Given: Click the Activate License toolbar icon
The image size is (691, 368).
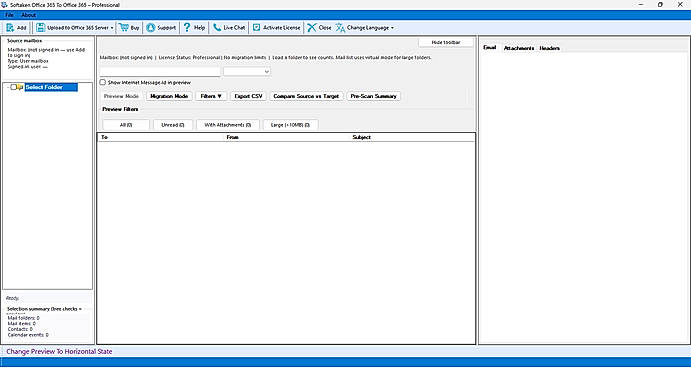Looking at the screenshot, I should coord(256,28).
